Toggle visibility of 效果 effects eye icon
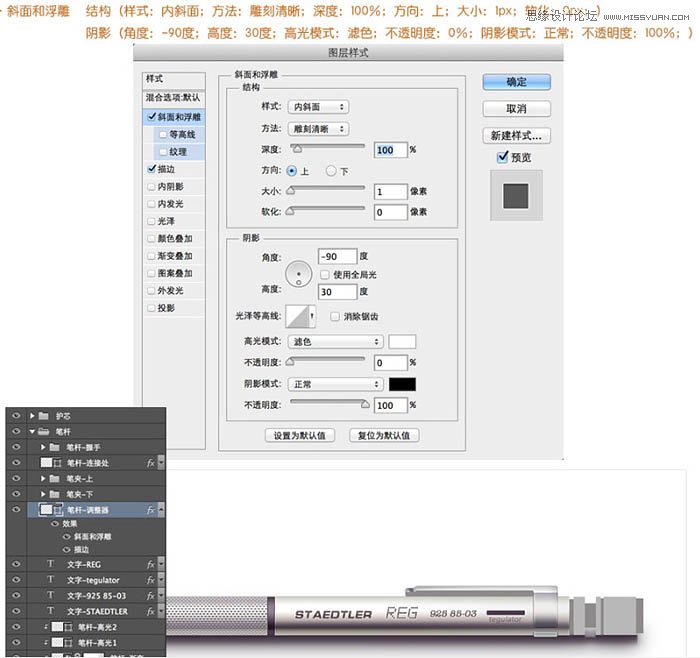700x658 pixels. pos(56,524)
